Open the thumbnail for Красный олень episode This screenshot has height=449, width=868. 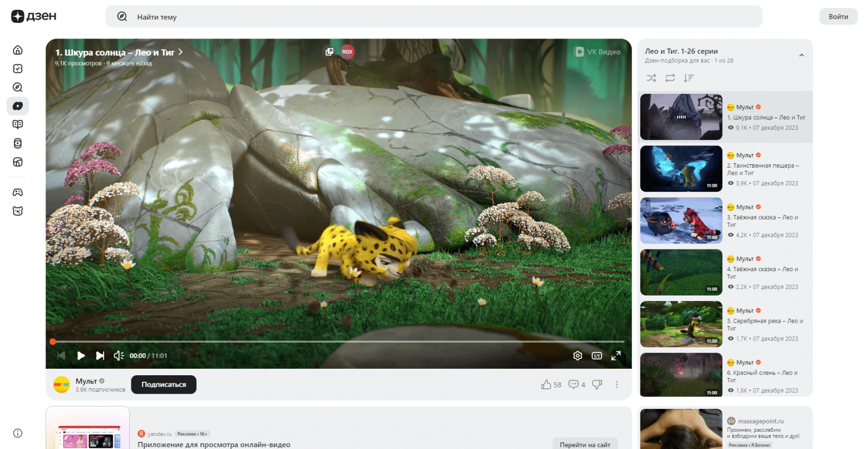click(x=681, y=375)
